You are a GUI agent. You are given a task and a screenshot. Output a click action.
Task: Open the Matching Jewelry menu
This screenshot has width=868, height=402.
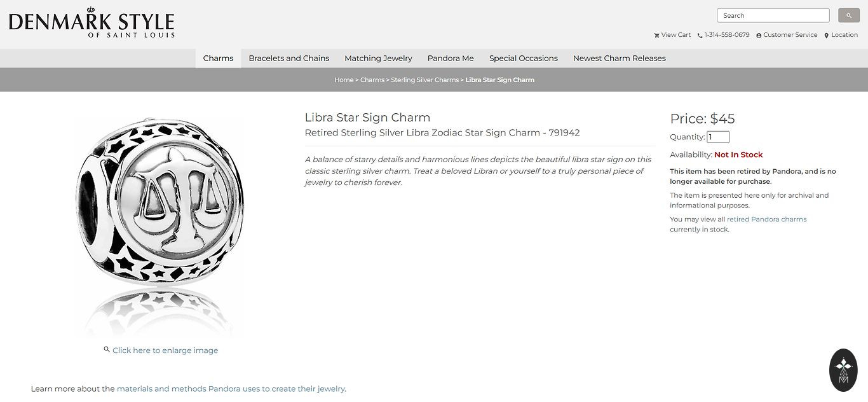(378, 58)
